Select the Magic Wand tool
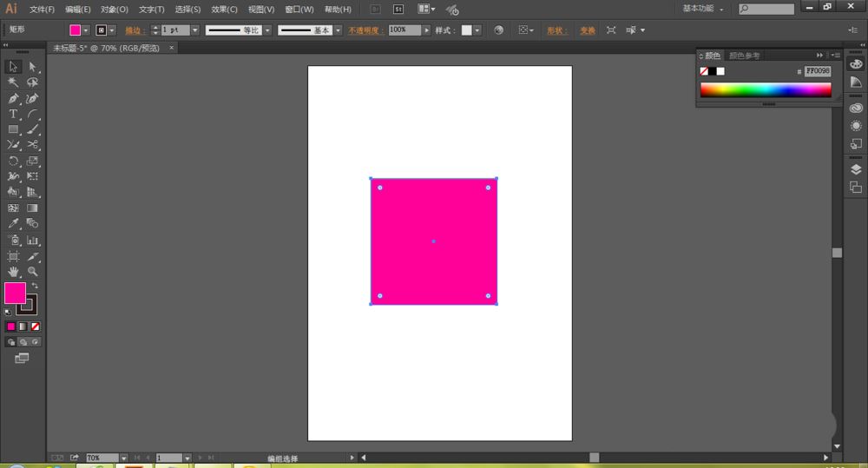 pos(13,82)
